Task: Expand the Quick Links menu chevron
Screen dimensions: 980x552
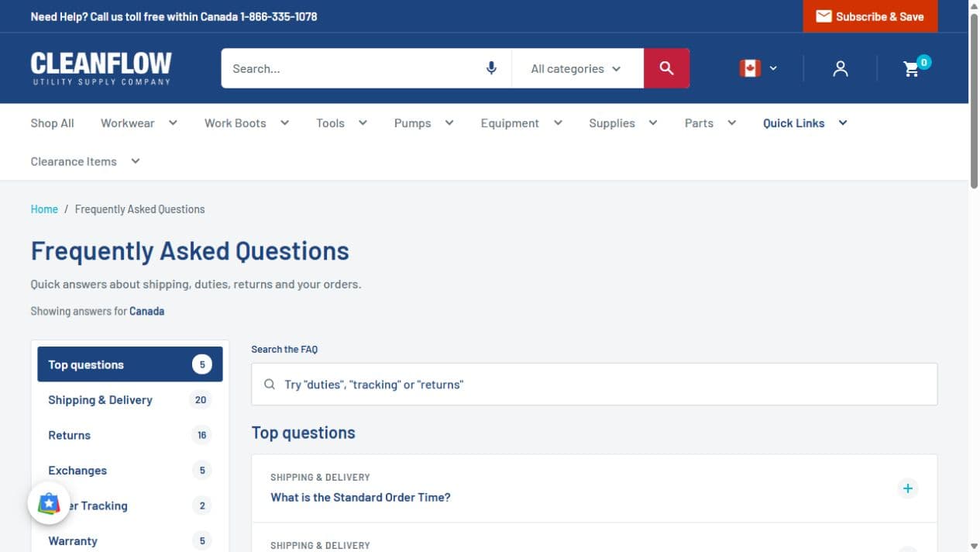Action: click(x=843, y=122)
